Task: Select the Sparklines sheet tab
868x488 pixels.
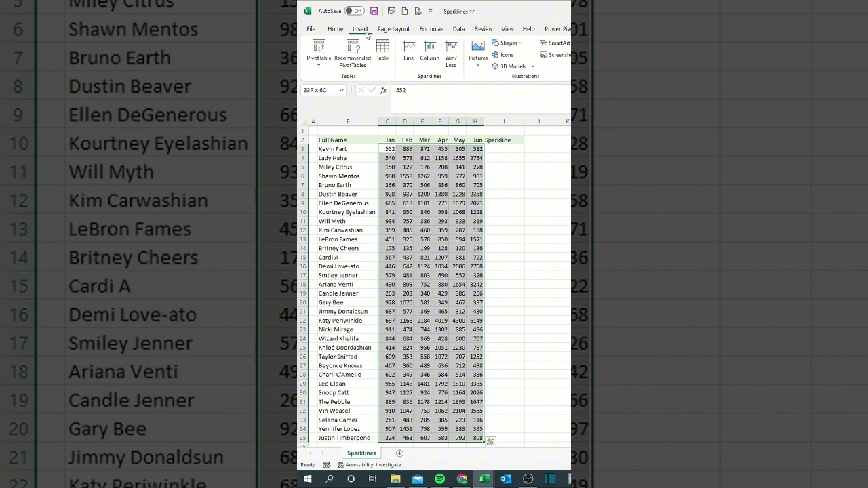Action: coord(361,453)
